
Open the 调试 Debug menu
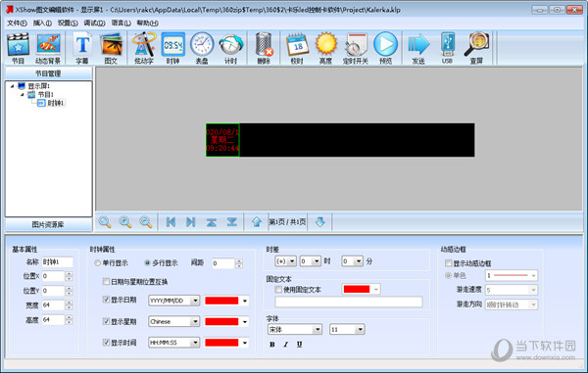[x=94, y=23]
